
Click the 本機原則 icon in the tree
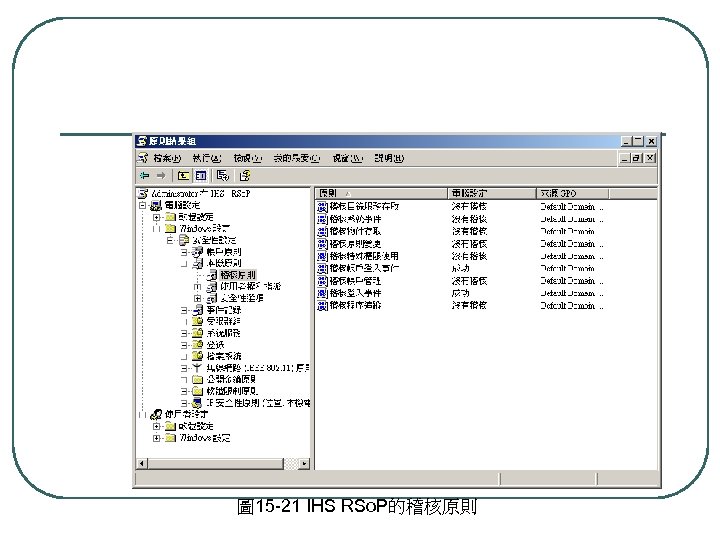pos(198,263)
